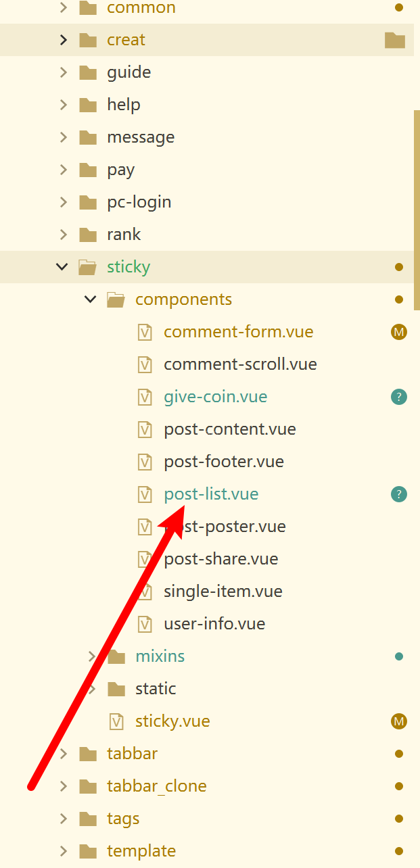Open post-list.vue file
The image size is (420, 868).
(x=211, y=494)
